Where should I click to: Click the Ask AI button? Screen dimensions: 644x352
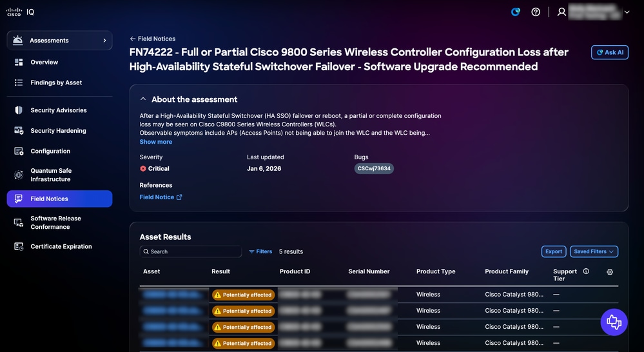(609, 52)
